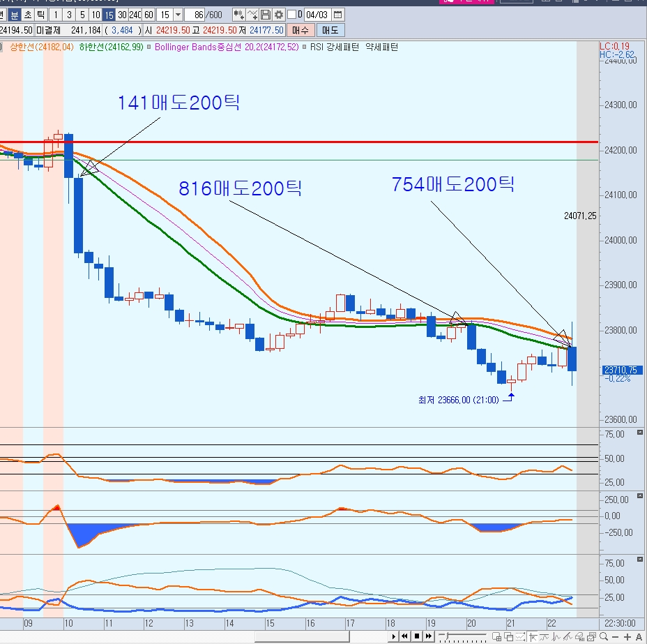Collapse the RSI indicator panel

[x=639, y=433]
